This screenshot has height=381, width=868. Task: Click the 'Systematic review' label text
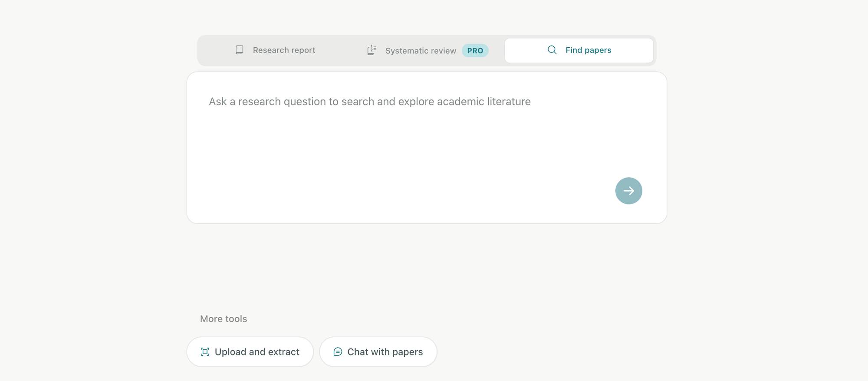(421, 51)
